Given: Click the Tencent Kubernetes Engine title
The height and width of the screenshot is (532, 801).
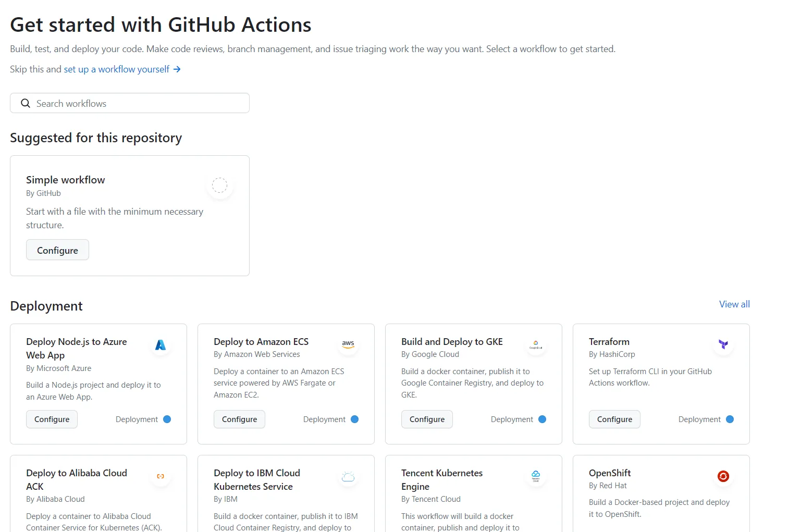Looking at the screenshot, I should pyautogui.click(x=442, y=480).
